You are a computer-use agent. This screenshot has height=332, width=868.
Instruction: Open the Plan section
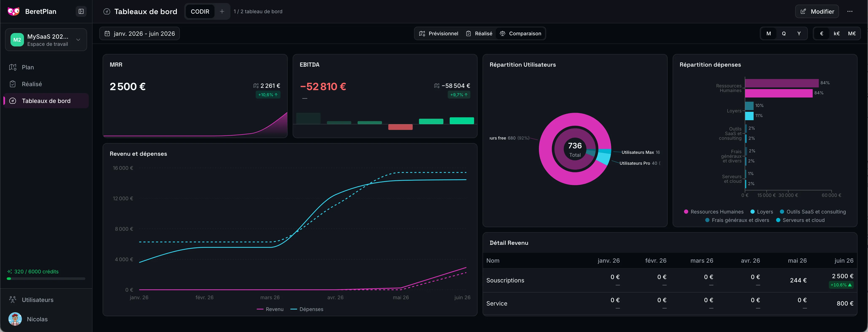(x=46, y=67)
